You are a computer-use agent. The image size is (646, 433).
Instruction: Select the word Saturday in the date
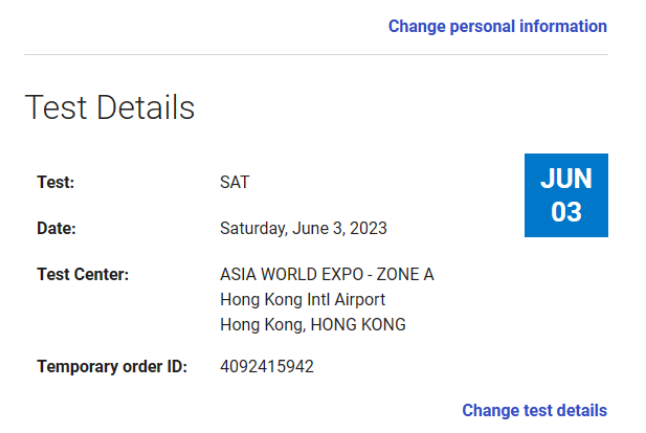click(x=254, y=229)
